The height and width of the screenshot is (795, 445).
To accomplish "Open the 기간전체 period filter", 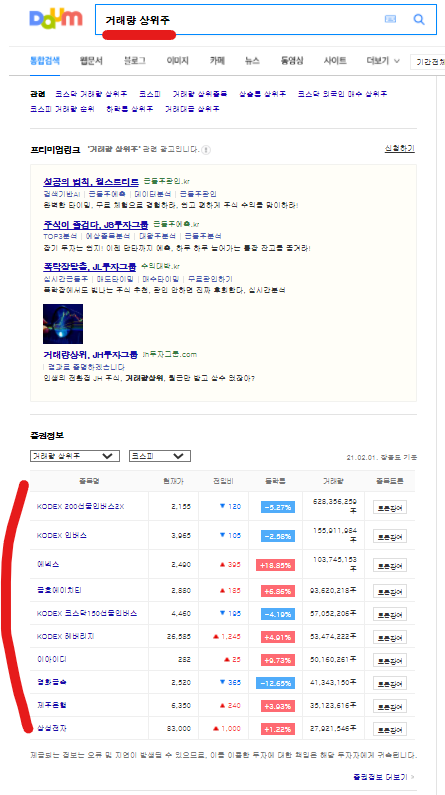I will 427,61.
